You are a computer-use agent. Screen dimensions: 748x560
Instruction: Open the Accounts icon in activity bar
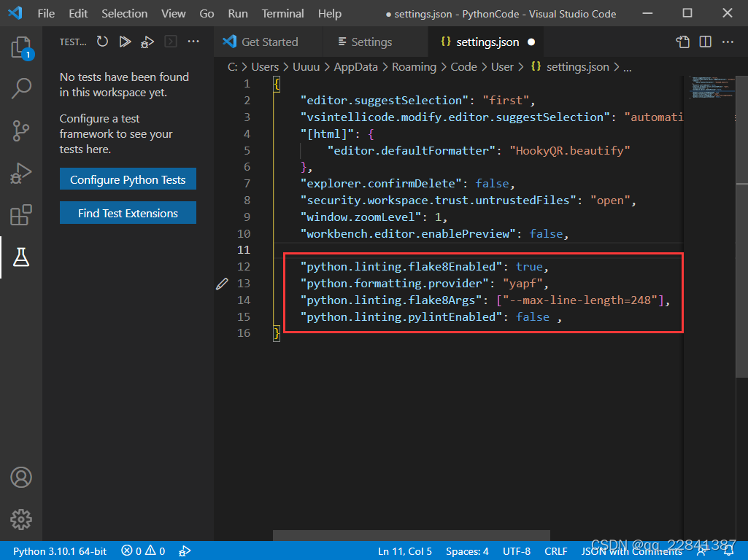pos(21,478)
